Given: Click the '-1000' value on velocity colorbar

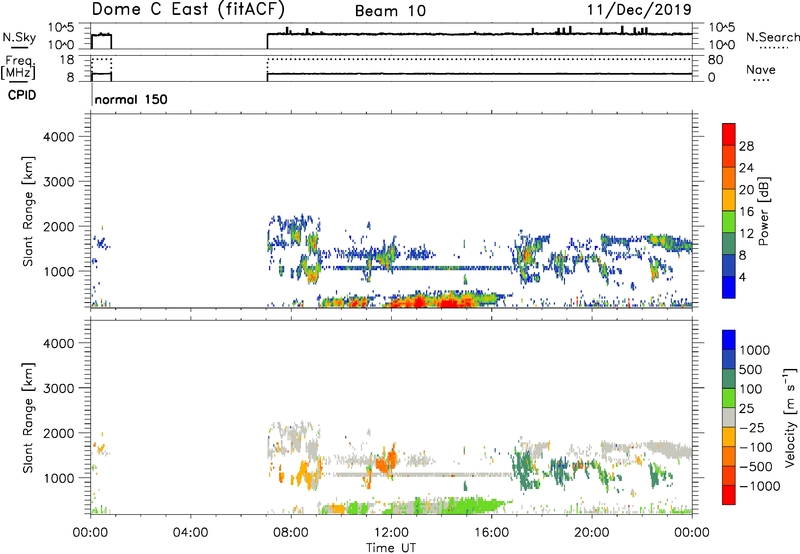Looking at the screenshot, I should coord(760,486).
